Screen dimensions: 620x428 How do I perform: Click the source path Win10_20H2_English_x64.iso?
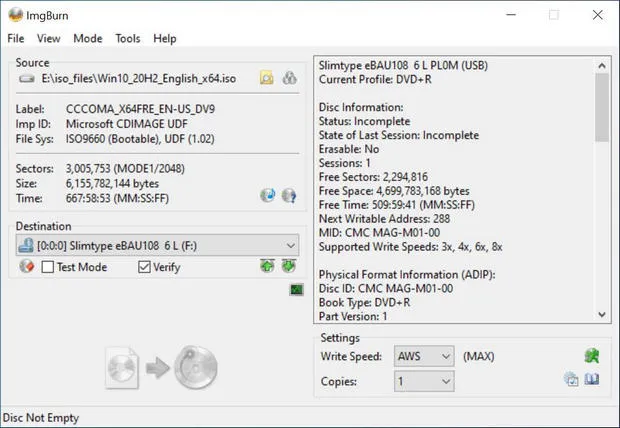139,78
